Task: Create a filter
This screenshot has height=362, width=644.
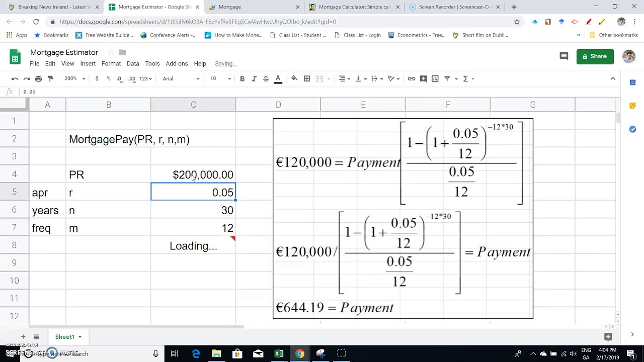Action: click(x=447, y=78)
